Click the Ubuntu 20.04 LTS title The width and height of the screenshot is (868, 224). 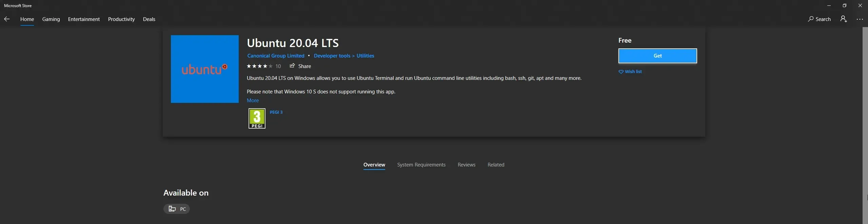pyautogui.click(x=293, y=43)
